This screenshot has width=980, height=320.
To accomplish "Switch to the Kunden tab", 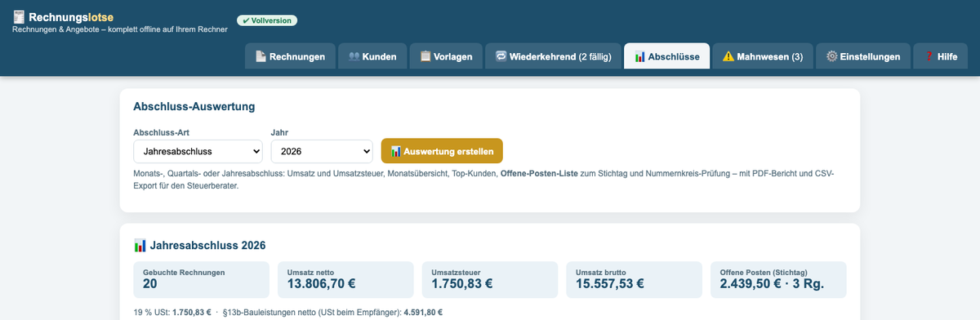I will pos(372,57).
